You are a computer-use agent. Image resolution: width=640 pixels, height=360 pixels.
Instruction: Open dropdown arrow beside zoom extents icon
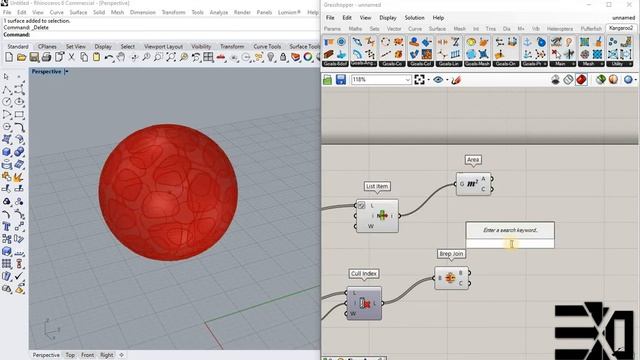(x=428, y=80)
